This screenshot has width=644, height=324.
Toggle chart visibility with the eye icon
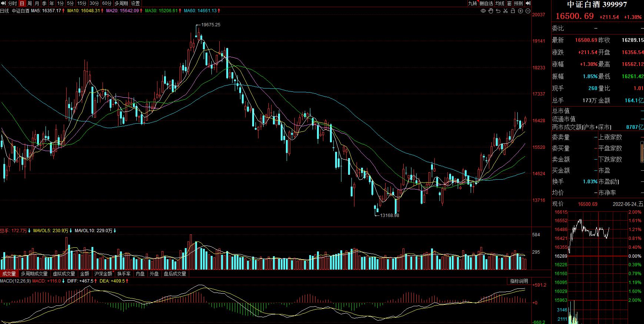483,11
